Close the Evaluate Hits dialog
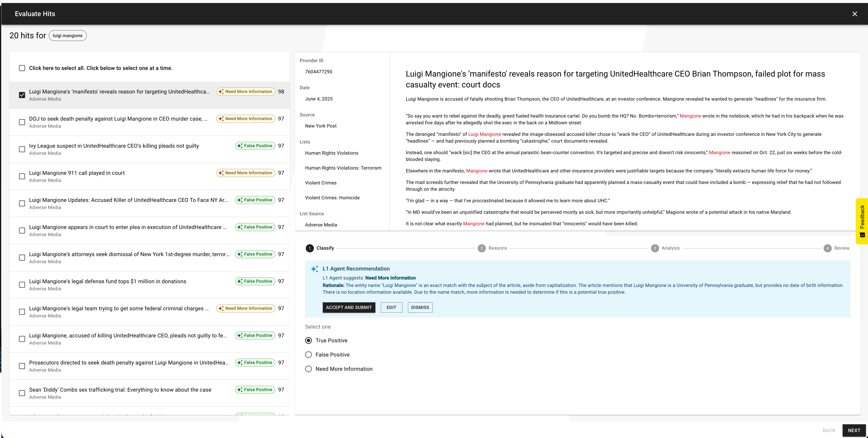868x438 pixels. click(854, 14)
